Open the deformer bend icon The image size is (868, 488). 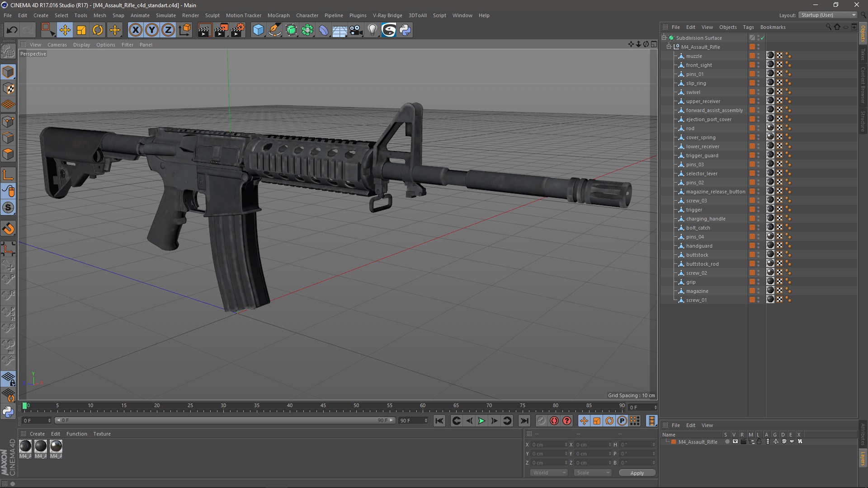324,30
